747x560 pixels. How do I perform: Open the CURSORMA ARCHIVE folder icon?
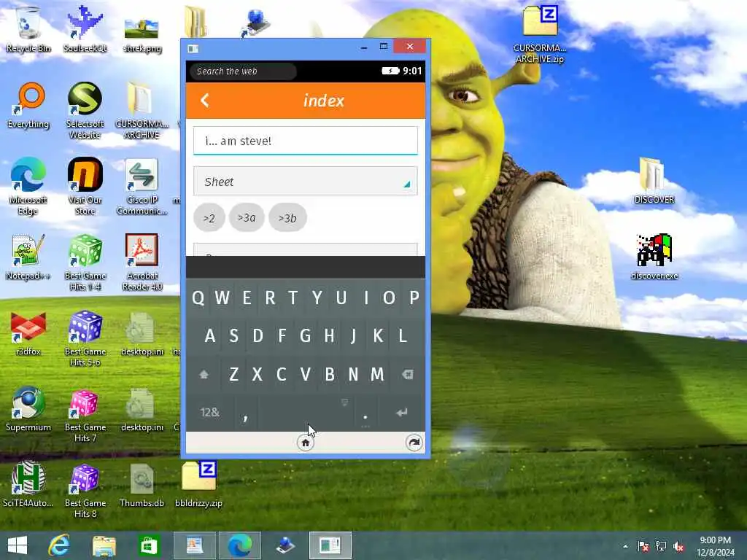[x=142, y=111]
